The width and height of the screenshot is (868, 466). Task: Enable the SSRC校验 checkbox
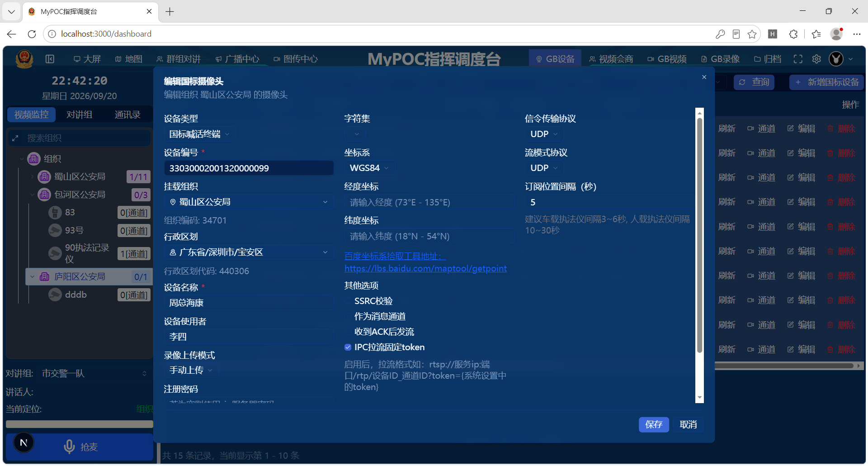348,301
